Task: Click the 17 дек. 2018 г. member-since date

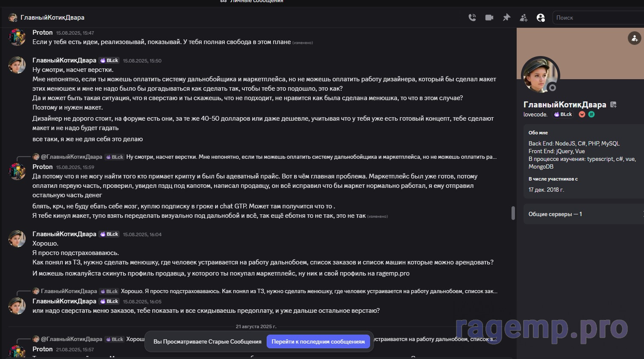Action: [x=546, y=190]
